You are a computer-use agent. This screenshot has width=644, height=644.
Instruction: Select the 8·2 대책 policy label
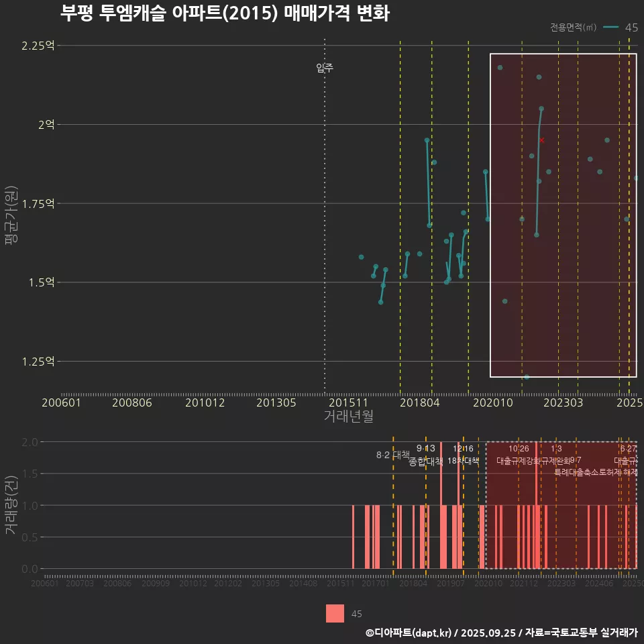pyautogui.click(x=392, y=455)
